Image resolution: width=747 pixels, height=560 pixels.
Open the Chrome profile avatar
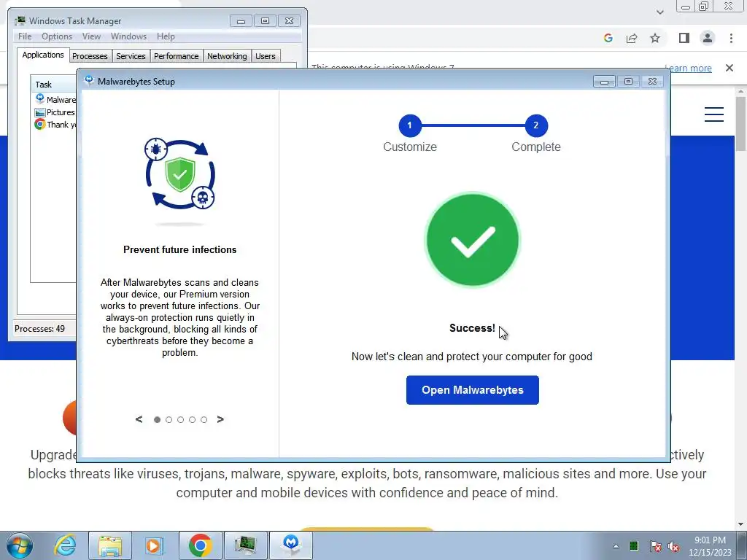708,38
